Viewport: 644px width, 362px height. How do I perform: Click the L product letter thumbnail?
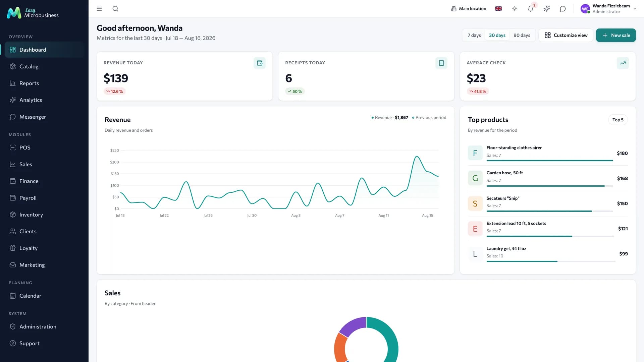coord(475,254)
